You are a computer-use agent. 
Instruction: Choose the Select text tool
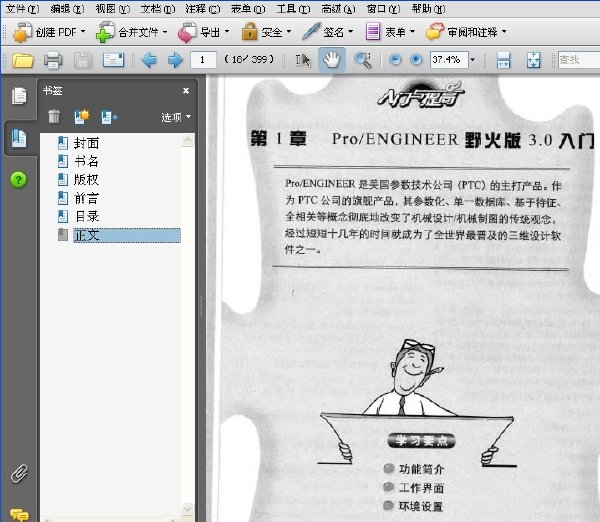click(303, 60)
